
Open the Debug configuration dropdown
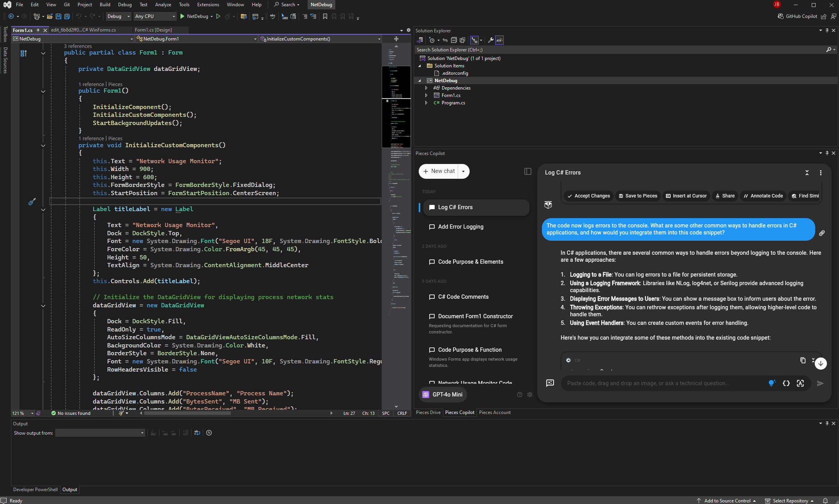[119, 16]
